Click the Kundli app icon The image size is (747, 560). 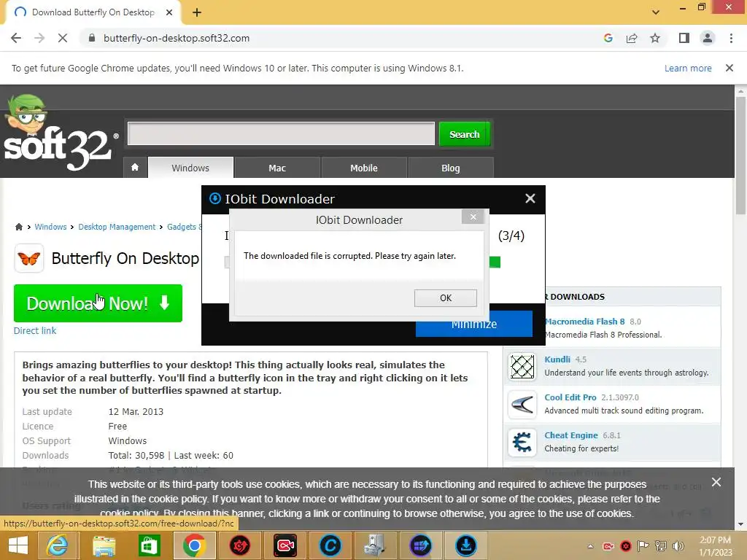522,367
